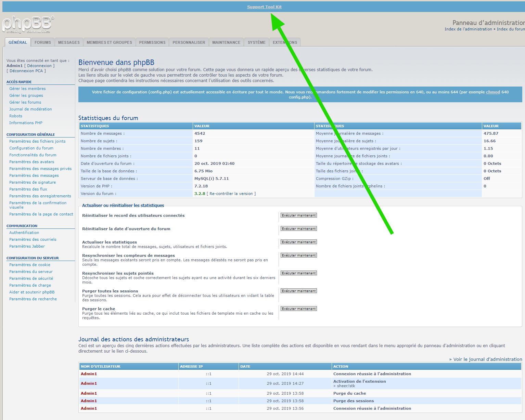Click Re-contrôler la version link
This screenshot has height=420, width=525.
(x=231, y=194)
